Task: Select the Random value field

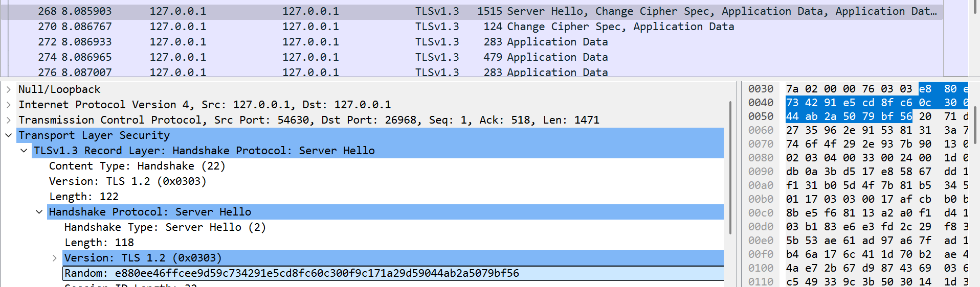Action: (292, 273)
